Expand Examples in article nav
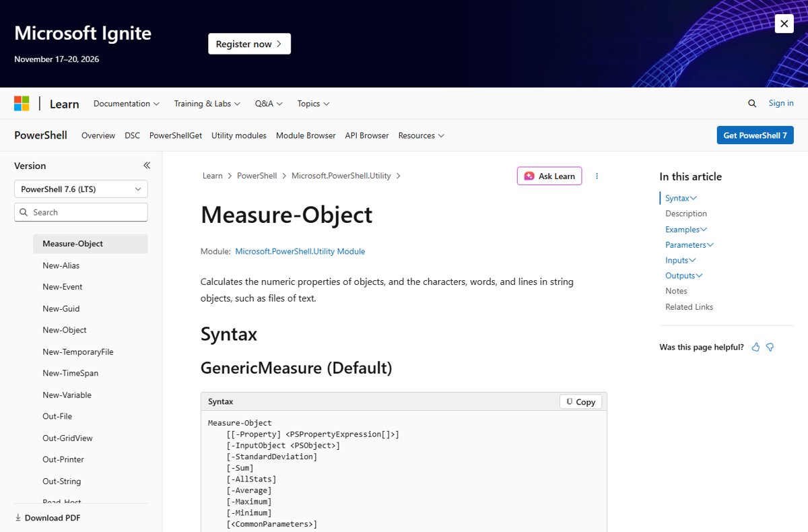808x532 pixels. click(x=686, y=229)
